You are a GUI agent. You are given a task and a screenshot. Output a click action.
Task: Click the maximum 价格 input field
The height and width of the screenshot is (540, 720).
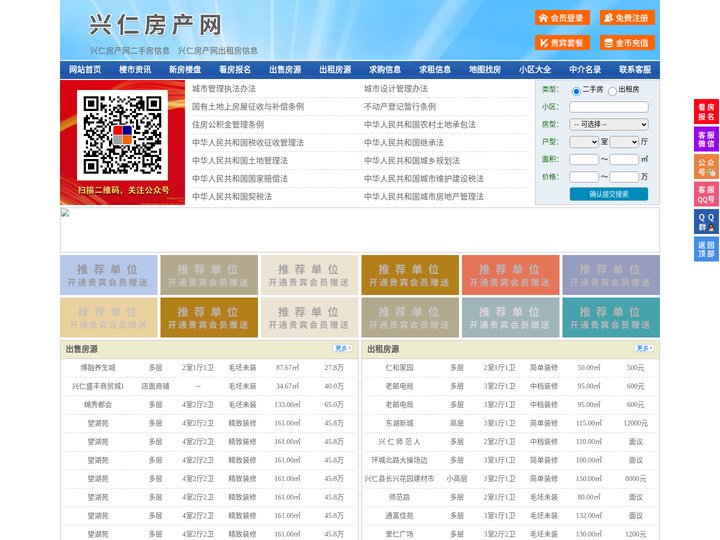[624, 177]
